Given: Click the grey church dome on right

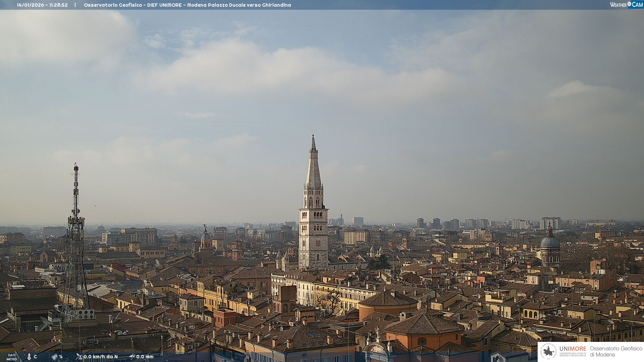Looking at the screenshot, I should [x=550, y=242].
